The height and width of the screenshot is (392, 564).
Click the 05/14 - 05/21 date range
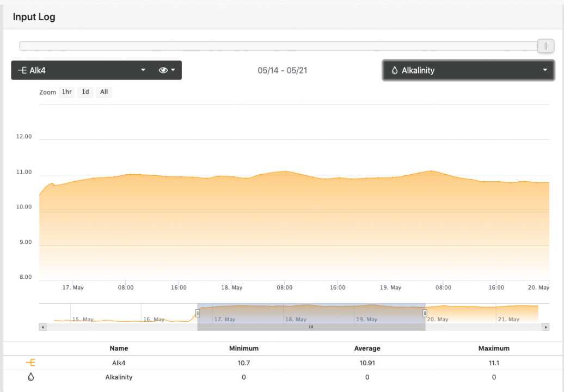coord(283,70)
